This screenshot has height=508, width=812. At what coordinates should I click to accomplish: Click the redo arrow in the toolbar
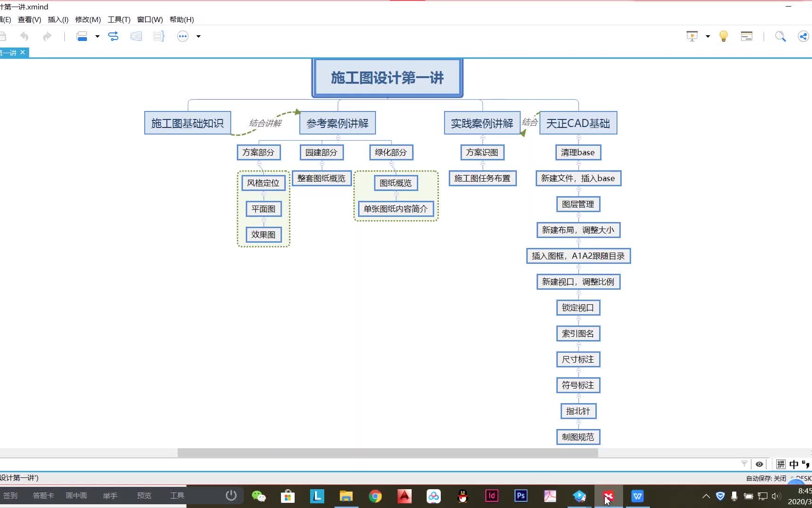tap(47, 36)
